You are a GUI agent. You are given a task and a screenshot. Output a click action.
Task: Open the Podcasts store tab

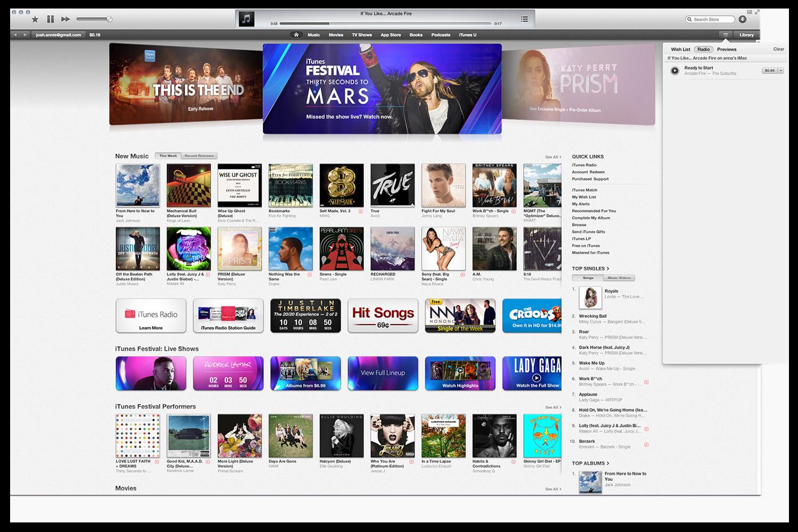coord(440,35)
